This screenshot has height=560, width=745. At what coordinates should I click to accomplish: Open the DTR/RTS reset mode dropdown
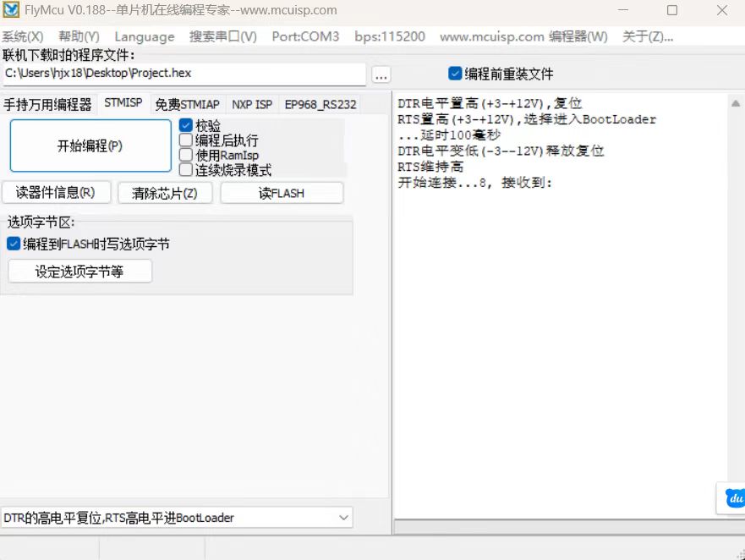(343, 517)
